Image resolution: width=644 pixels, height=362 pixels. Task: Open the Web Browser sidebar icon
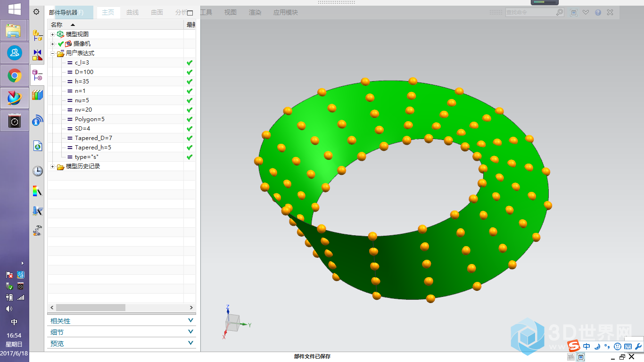click(38, 146)
